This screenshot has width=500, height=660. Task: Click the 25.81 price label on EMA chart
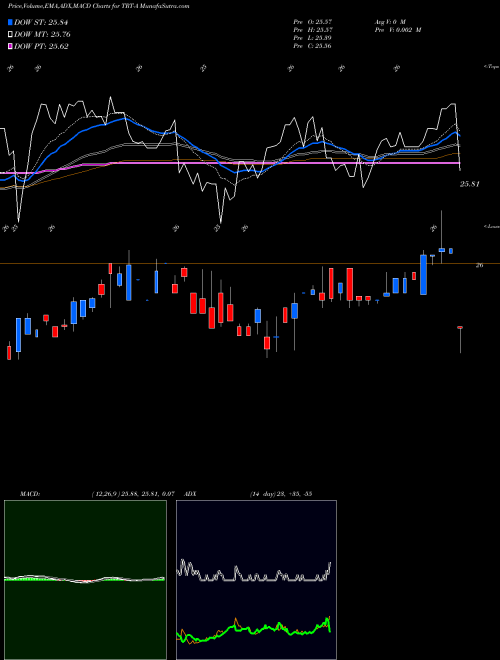pyautogui.click(x=470, y=184)
